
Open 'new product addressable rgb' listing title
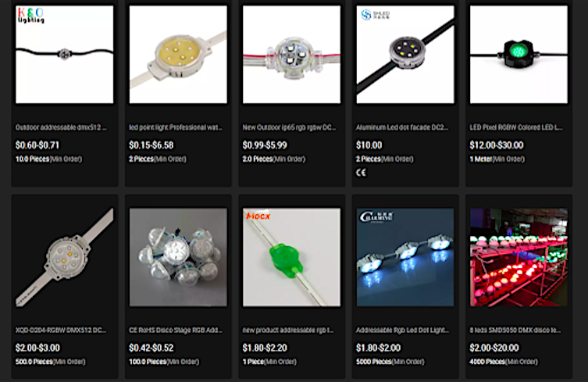coord(288,330)
